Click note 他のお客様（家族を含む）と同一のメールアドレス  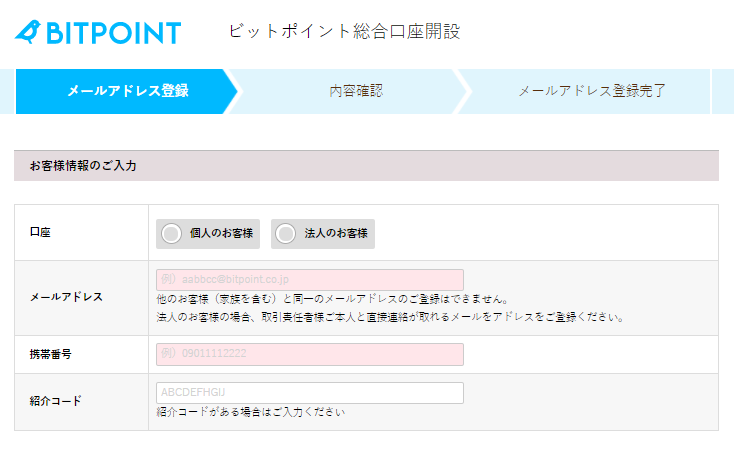coord(332,299)
